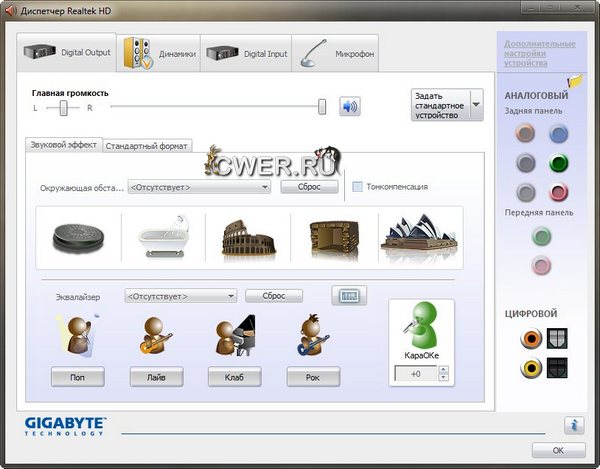The image size is (600, 469).
Task: Open the Эквалайзер preset dropdown
Action: tap(181, 296)
